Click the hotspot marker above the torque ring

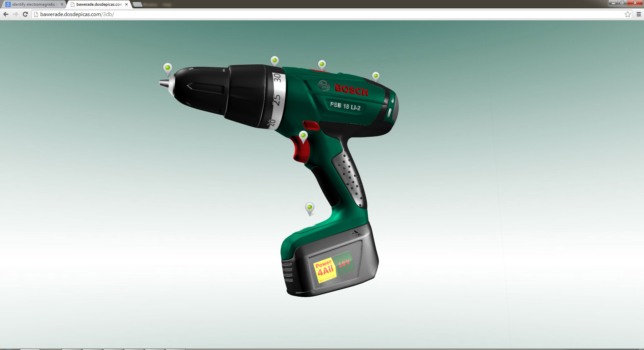point(275,61)
